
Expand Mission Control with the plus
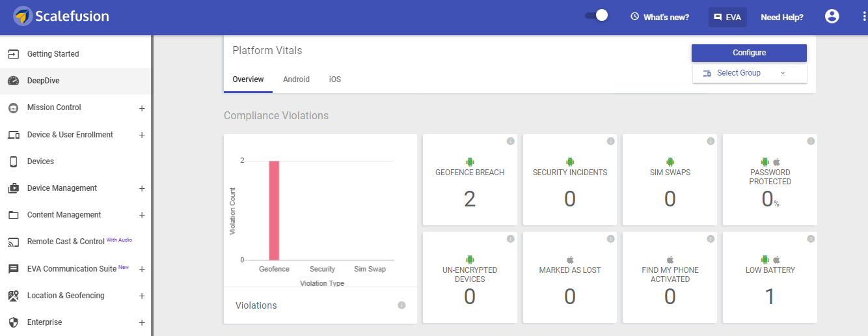tap(142, 108)
